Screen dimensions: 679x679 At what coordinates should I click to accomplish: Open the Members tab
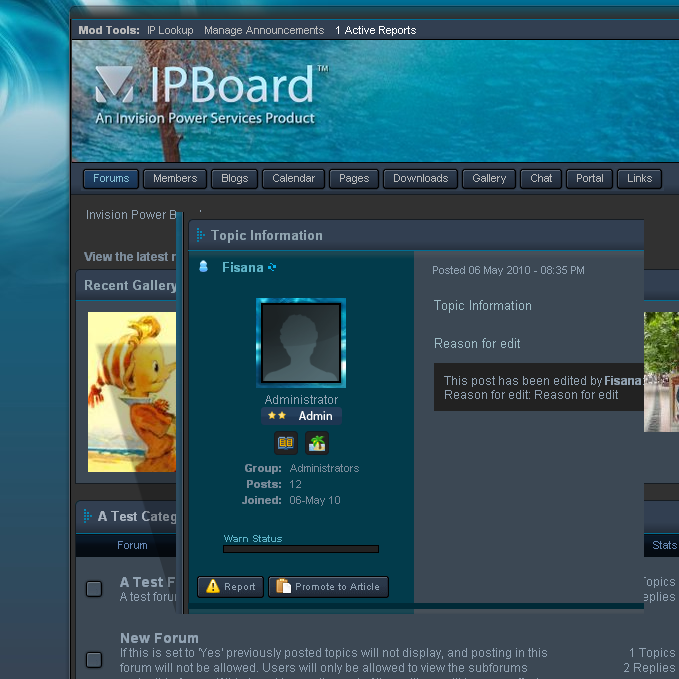pyautogui.click(x=175, y=178)
